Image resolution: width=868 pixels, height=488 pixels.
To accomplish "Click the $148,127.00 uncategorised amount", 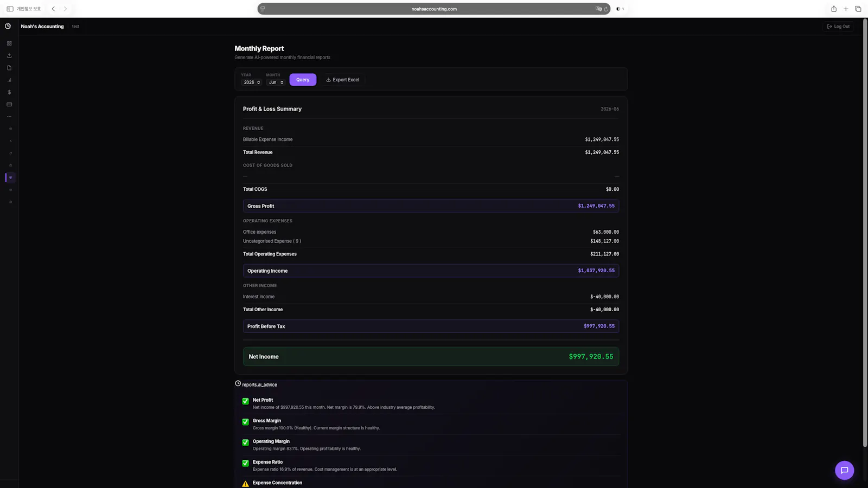I will tap(604, 241).
